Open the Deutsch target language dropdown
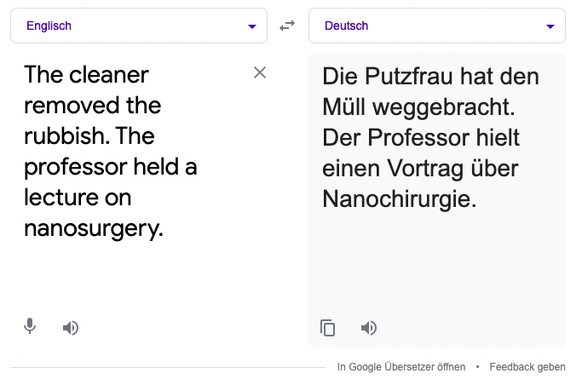The height and width of the screenshot is (379, 582). (437, 26)
